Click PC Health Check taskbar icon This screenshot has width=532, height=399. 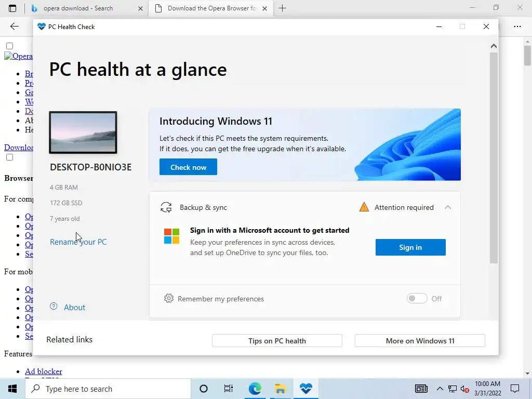[305, 389]
